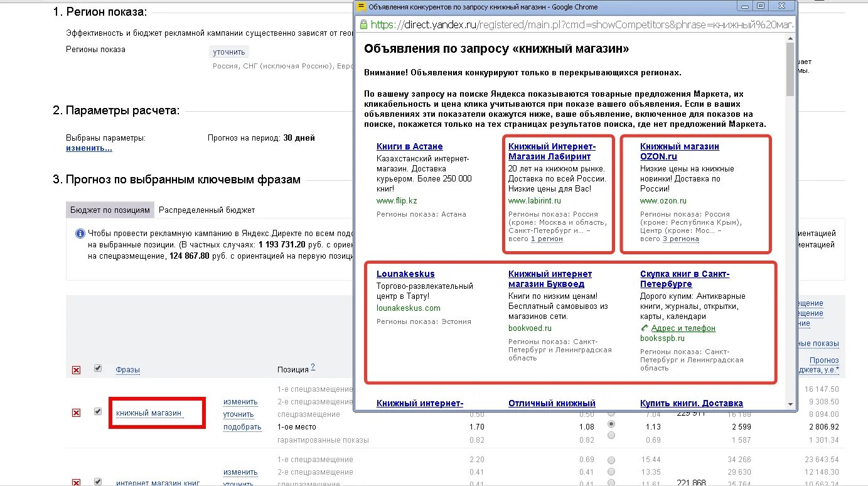Click the Прогноз бюджета column header link
The image size is (868, 486).
coord(820,365)
